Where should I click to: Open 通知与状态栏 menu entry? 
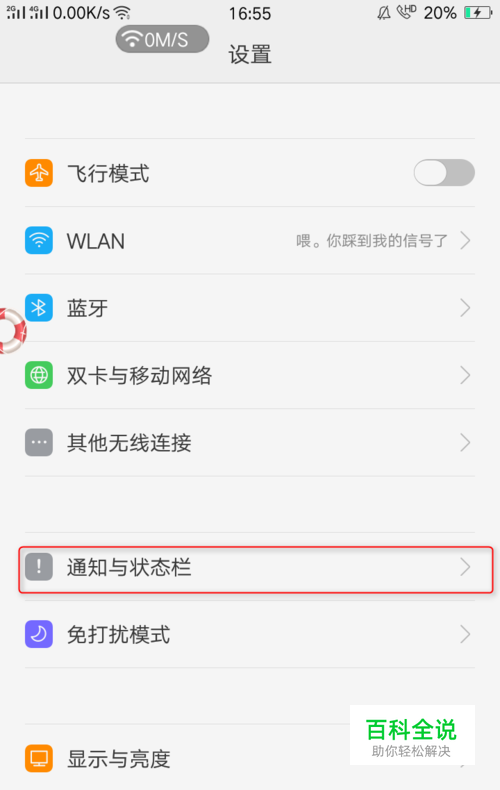click(x=256, y=569)
